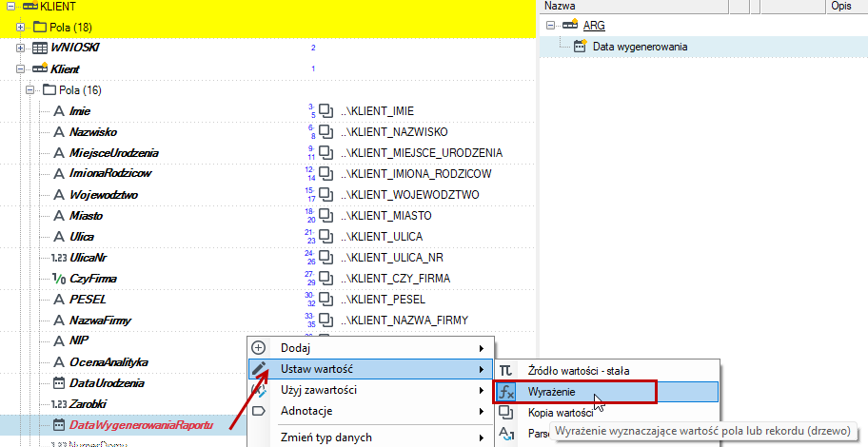Select the Imie field

80,111
